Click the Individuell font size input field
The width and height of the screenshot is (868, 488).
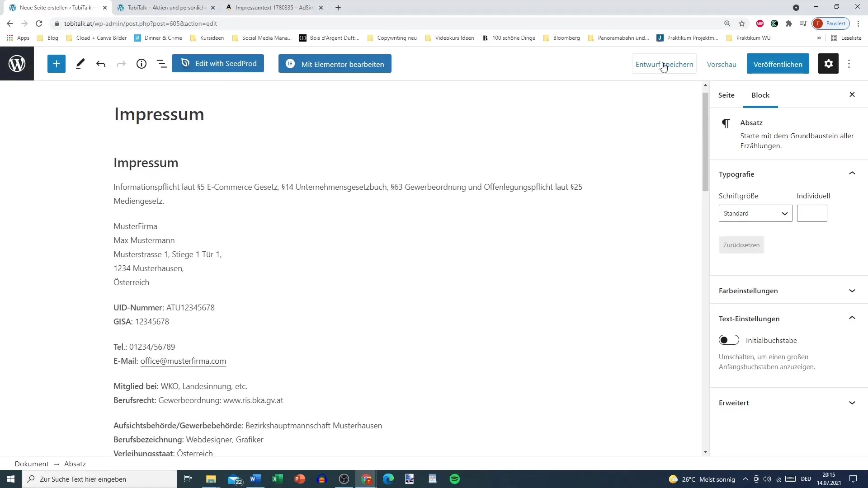coord(812,212)
